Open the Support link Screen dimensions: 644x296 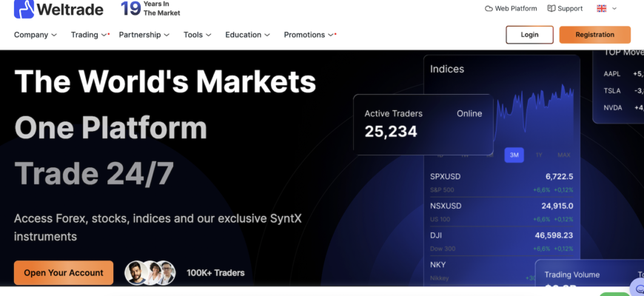coord(565,9)
